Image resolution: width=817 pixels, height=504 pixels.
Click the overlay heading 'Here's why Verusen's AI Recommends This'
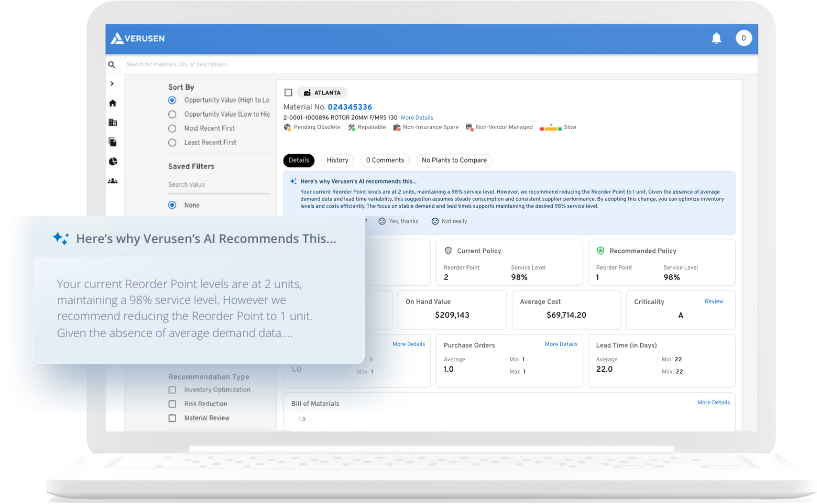pos(206,239)
